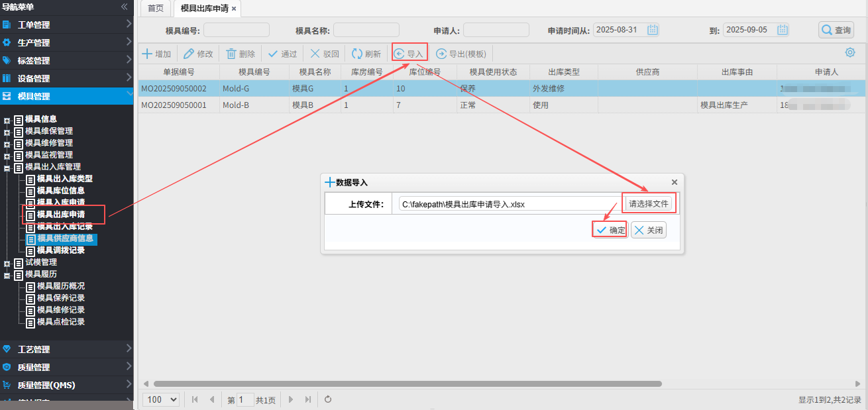
Task: Click the horizontal scrollbar under the table
Action: coord(407,384)
